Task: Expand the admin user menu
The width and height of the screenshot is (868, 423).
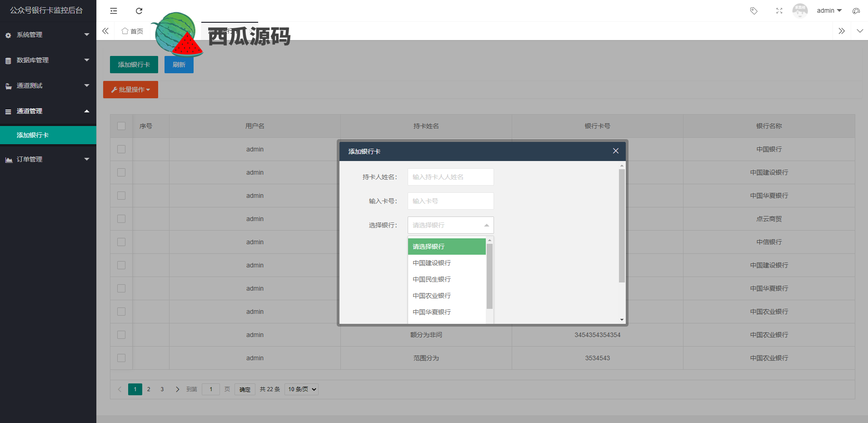Action: point(829,11)
